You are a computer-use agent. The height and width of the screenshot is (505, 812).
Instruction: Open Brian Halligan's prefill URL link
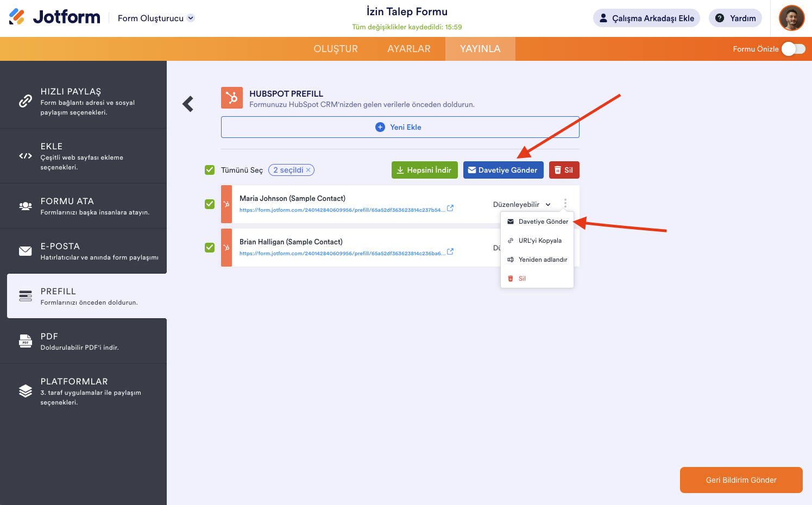[342, 254]
